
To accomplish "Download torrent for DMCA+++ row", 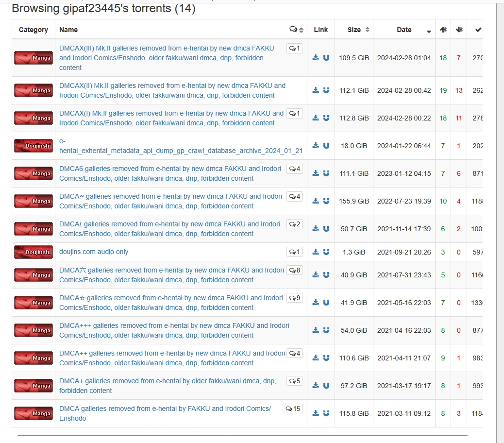I will click(316, 330).
